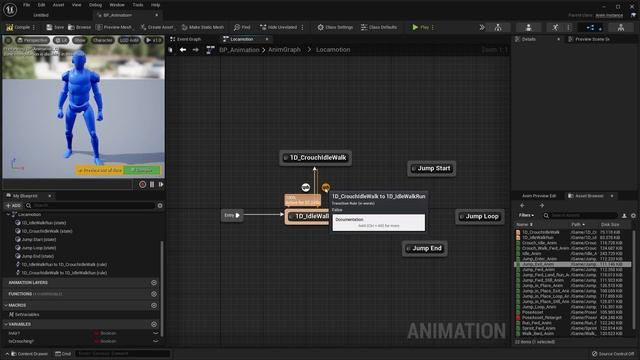Select the Jump Start state node
Image resolution: width=640 pixels, height=360 pixels.
[x=431, y=168]
